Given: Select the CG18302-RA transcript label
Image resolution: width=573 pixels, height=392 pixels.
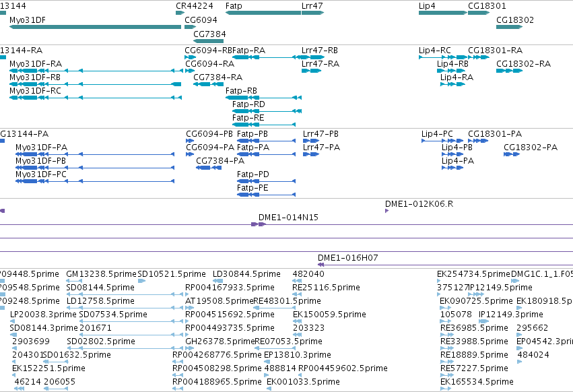Looking at the screenshot, I should pos(523,63).
